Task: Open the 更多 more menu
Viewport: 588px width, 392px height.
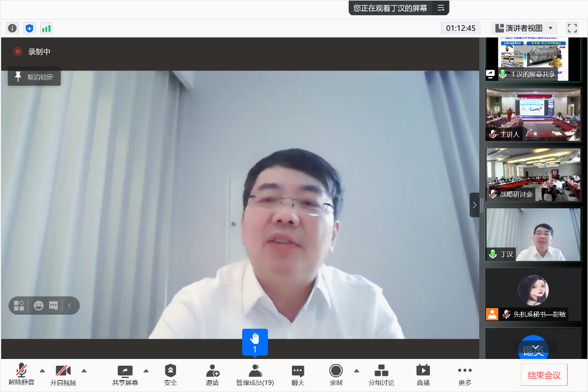Action: coord(465,375)
